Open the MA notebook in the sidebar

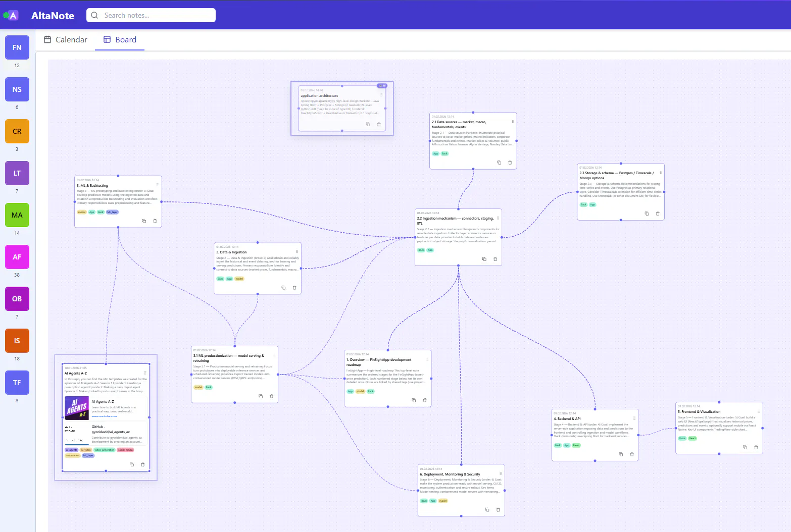pyautogui.click(x=17, y=215)
